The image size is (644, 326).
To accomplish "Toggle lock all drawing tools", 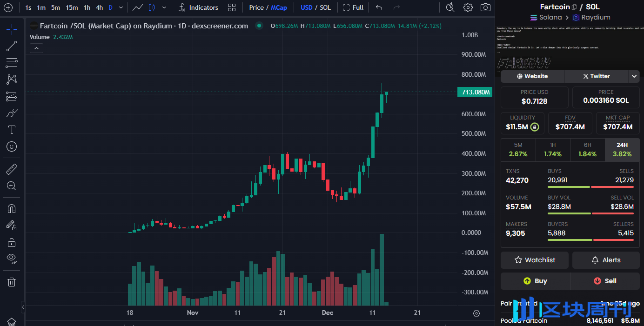I will 12,242.
